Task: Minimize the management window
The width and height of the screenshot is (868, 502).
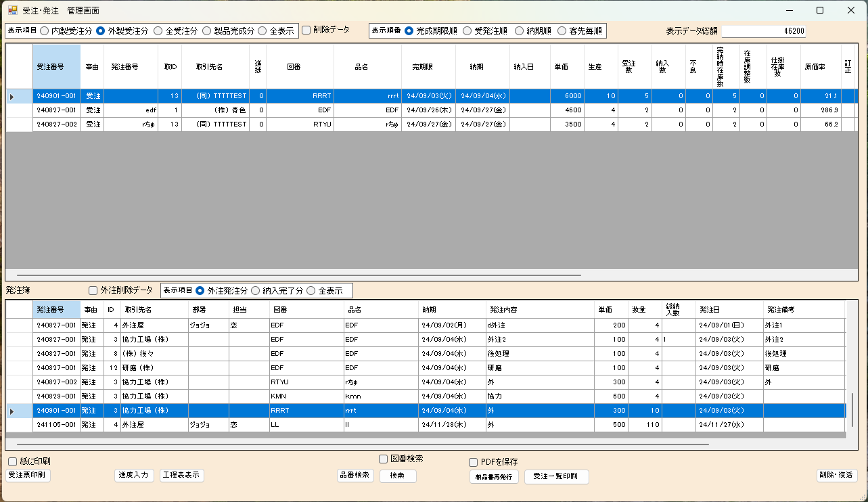Action: (x=789, y=10)
